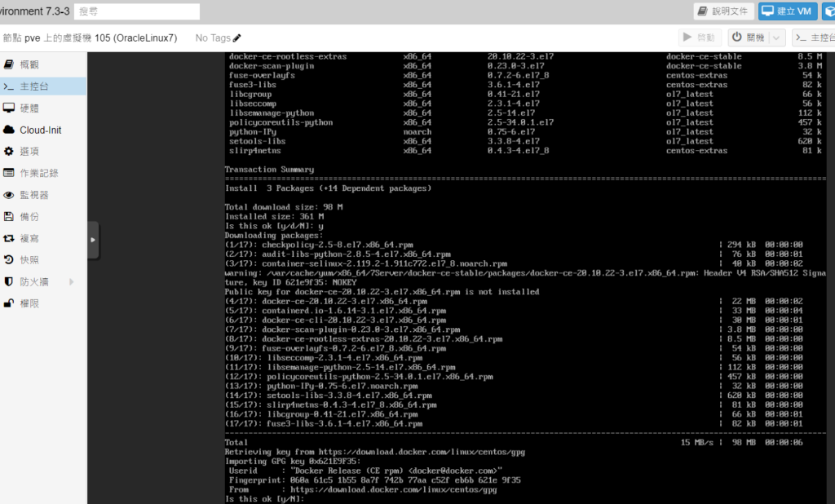
Task: Click the history icon for 快照
Action: (9, 260)
